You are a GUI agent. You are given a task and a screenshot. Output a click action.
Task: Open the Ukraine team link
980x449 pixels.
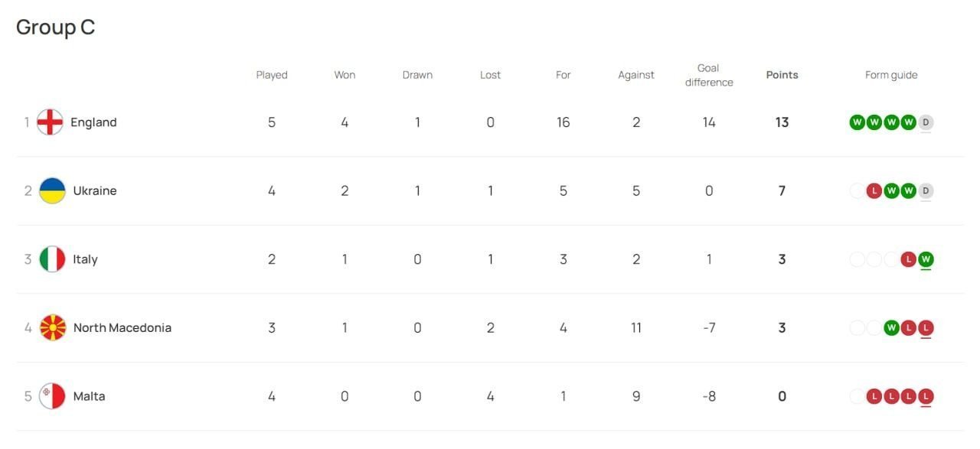95,190
